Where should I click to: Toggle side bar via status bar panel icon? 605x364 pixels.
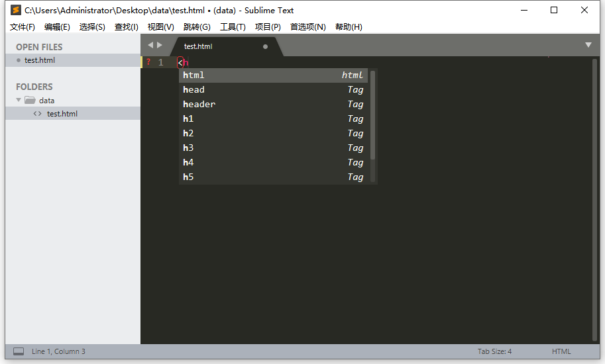pos(19,351)
